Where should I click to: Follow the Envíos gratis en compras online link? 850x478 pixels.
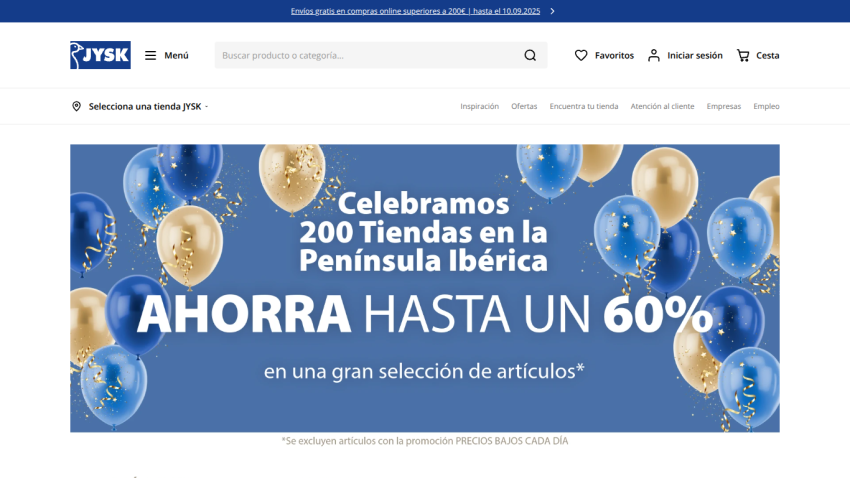click(x=415, y=11)
